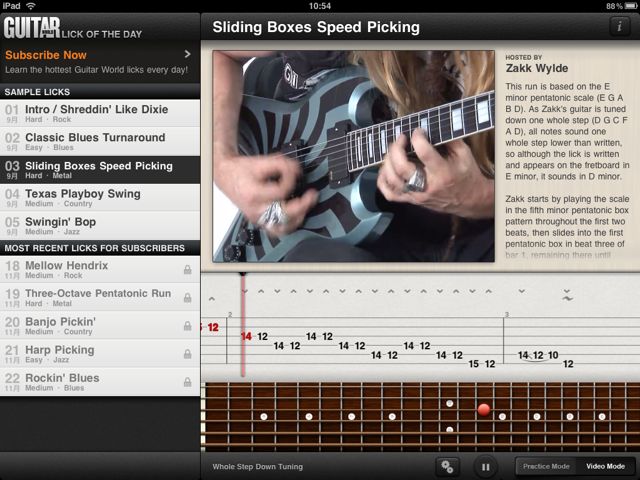
Task: Click the Whole Step Down Tuning label
Action: pos(258,467)
